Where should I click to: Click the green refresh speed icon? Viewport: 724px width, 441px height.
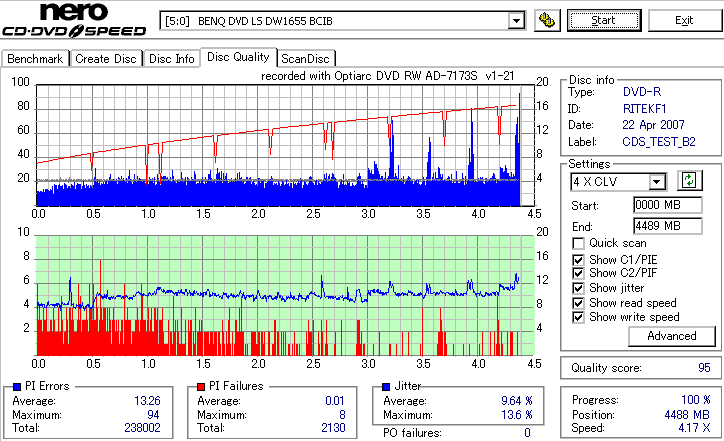(689, 180)
